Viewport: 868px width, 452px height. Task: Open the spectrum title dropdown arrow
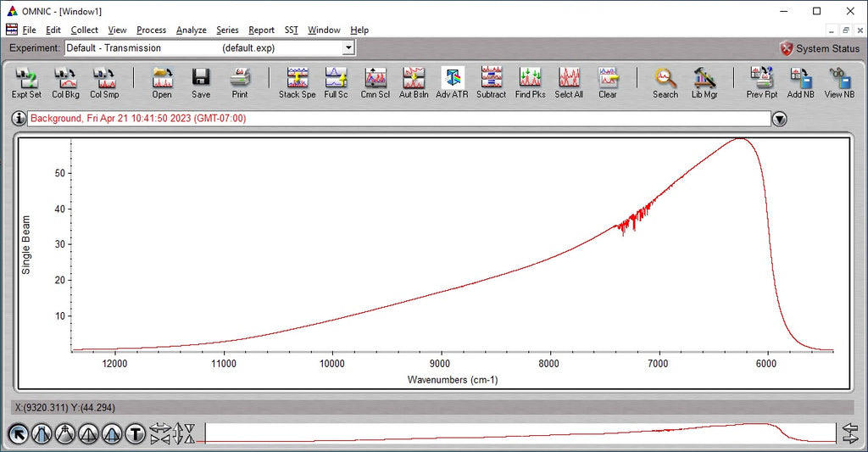click(779, 119)
